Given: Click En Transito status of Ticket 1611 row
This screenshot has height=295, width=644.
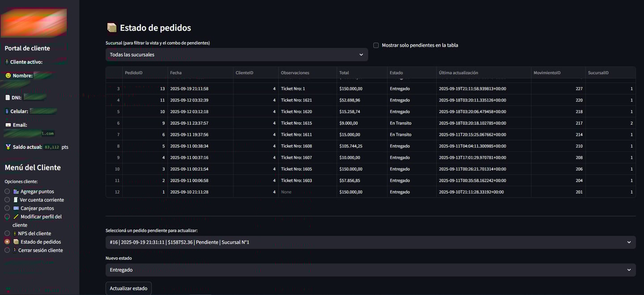Looking at the screenshot, I should tap(411, 135).
